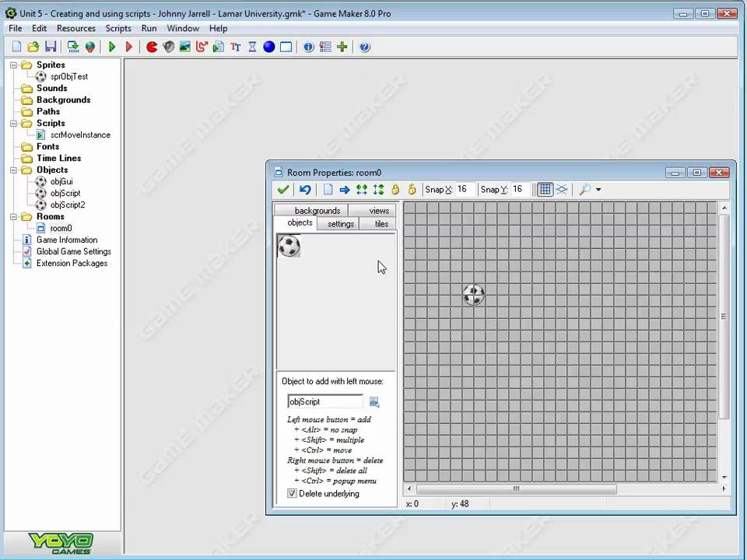The width and height of the screenshot is (747, 560).
Task: Create a new room resource
Action: click(286, 47)
